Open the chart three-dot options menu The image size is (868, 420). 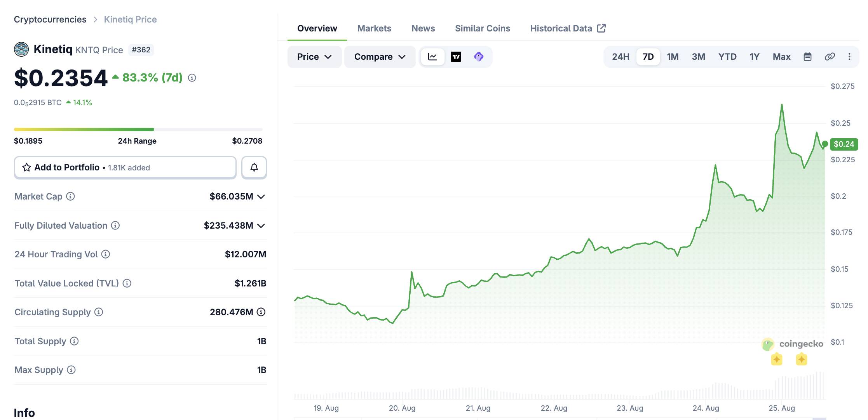point(849,57)
